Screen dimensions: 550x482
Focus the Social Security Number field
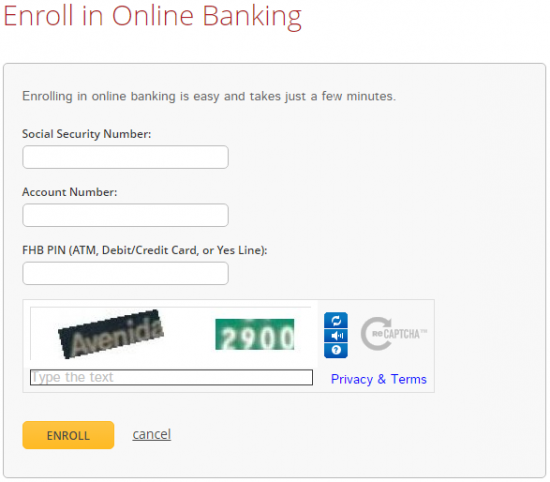(x=126, y=157)
